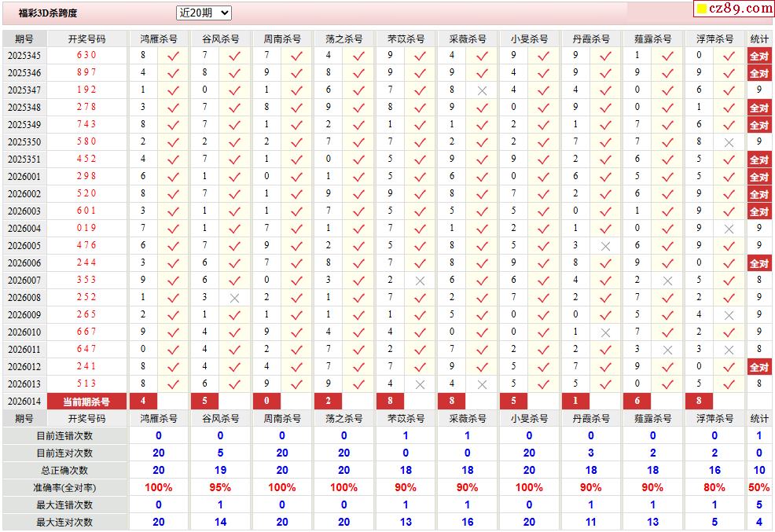Click the gray X in 荡之杀号 row 2026007
The width and height of the screenshot is (775, 532).
[420, 281]
